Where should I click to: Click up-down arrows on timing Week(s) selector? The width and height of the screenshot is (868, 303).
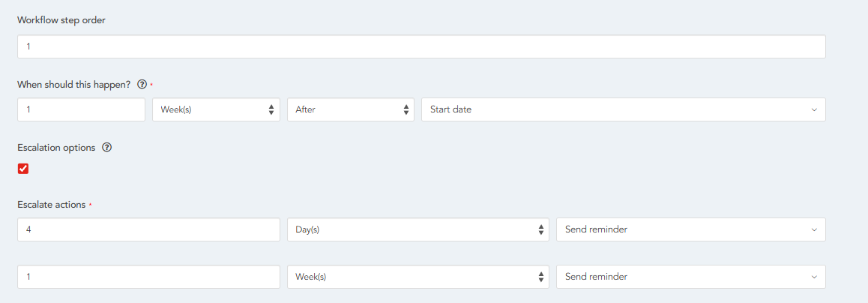tap(271, 109)
